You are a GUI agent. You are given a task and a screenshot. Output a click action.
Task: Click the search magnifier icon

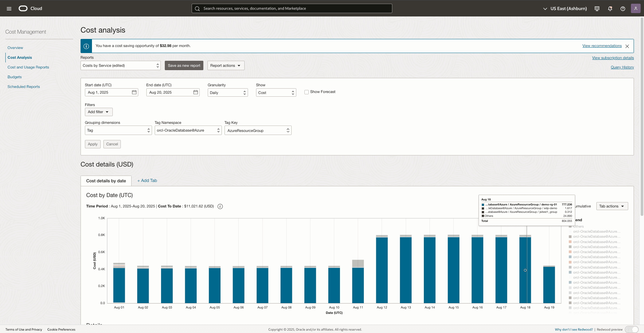(197, 8)
